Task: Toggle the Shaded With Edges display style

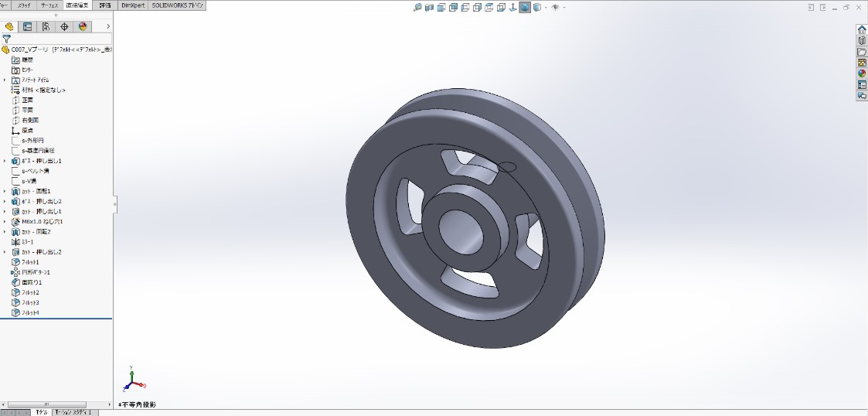Action: pyautogui.click(x=525, y=8)
